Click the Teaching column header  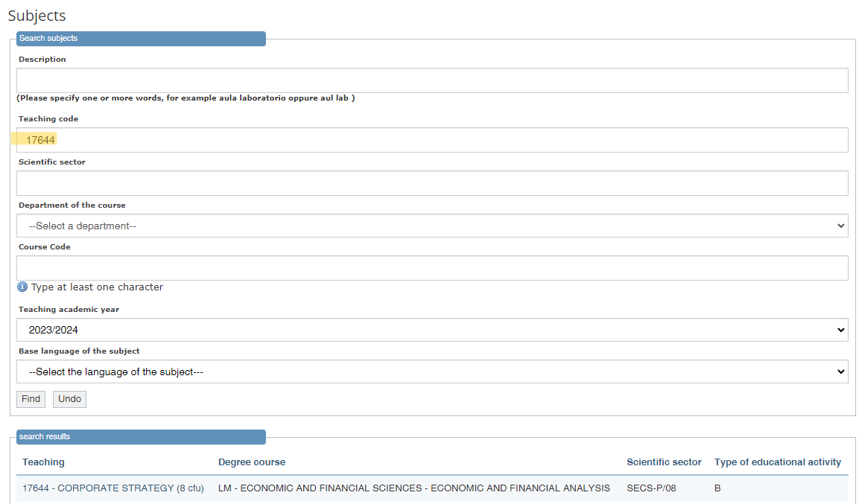tap(43, 462)
